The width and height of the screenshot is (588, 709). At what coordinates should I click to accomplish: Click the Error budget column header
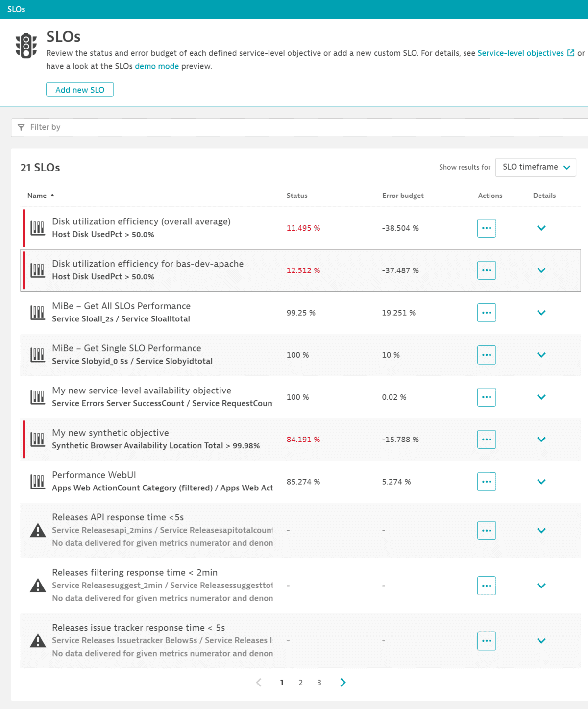pyautogui.click(x=403, y=196)
